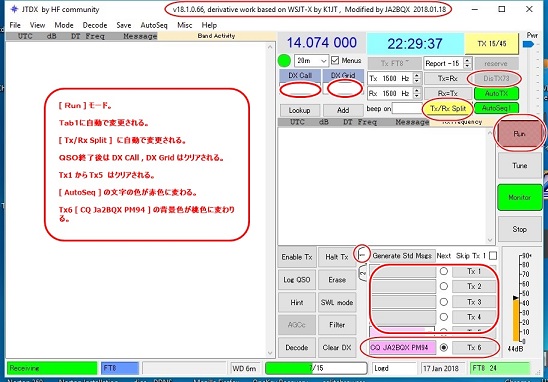Screen dimensions: 548x382
Task: Toggle the Menus checkbox
Action: pos(335,60)
